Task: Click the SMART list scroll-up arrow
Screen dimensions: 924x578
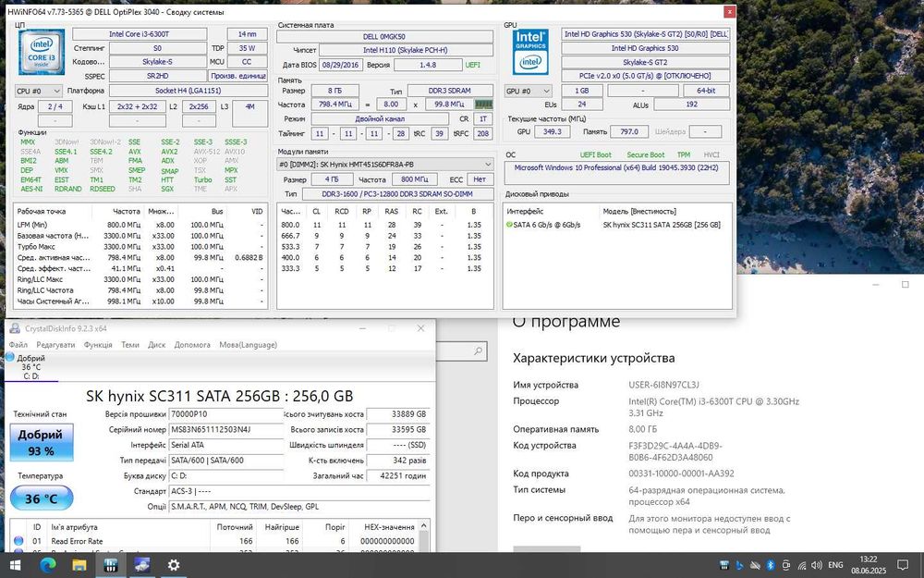Action: coord(423,525)
